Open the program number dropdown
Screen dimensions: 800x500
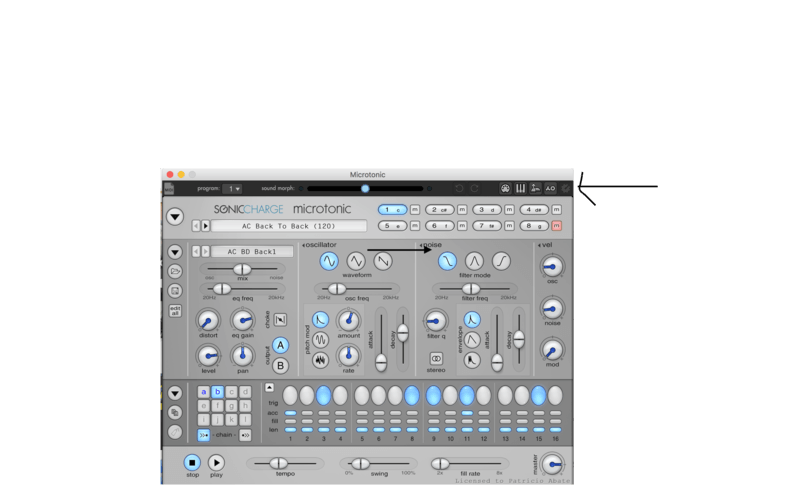point(233,189)
